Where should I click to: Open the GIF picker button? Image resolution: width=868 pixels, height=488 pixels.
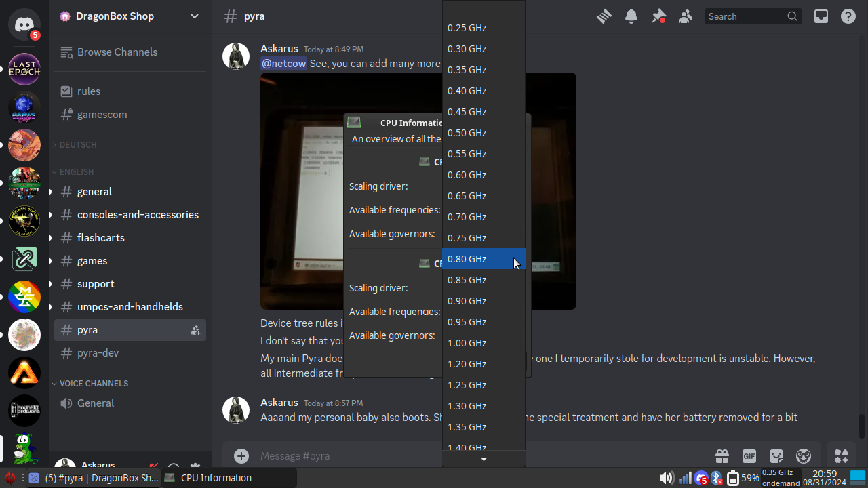click(749, 456)
